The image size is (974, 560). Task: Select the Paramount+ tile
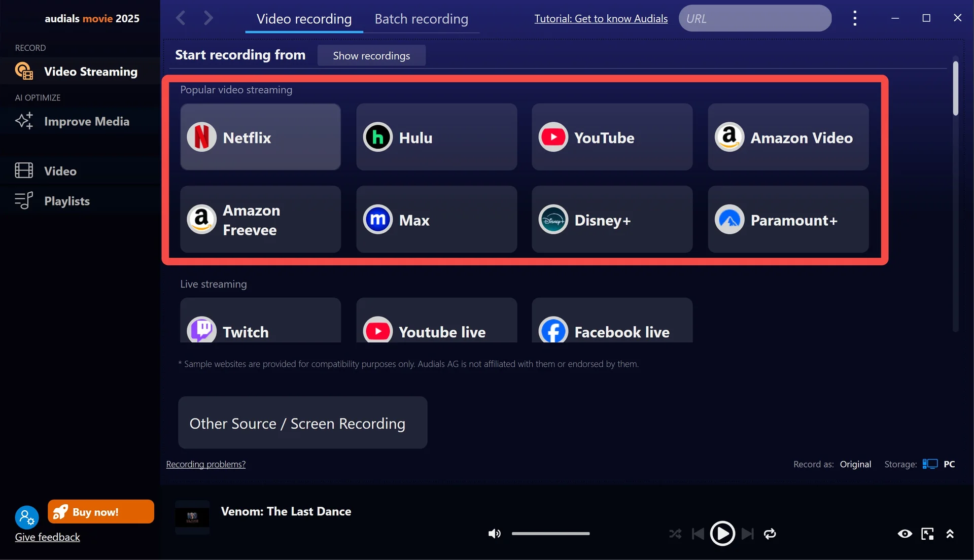click(x=788, y=219)
